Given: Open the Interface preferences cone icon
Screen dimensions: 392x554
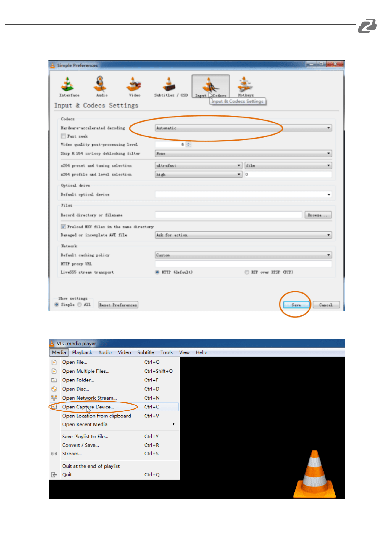Looking at the screenshot, I should tap(67, 84).
